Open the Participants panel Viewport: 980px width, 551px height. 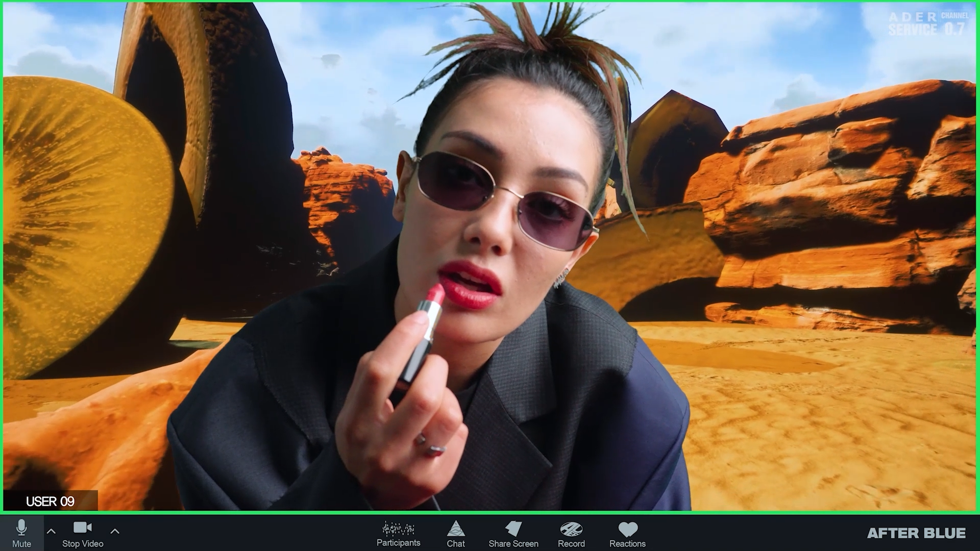coord(398,534)
